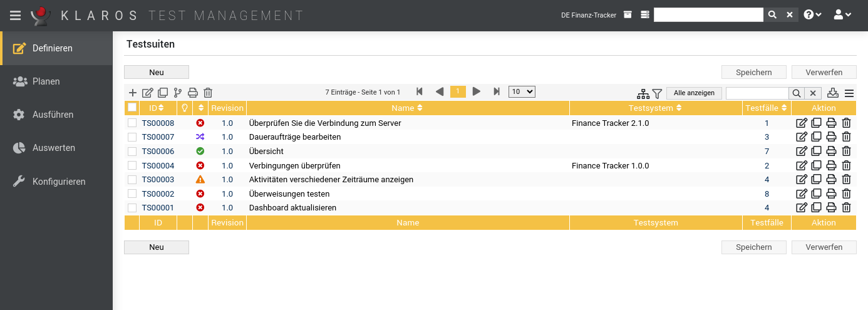Select checkbox for row TS00001
The height and width of the screenshot is (310, 868).
click(x=132, y=208)
